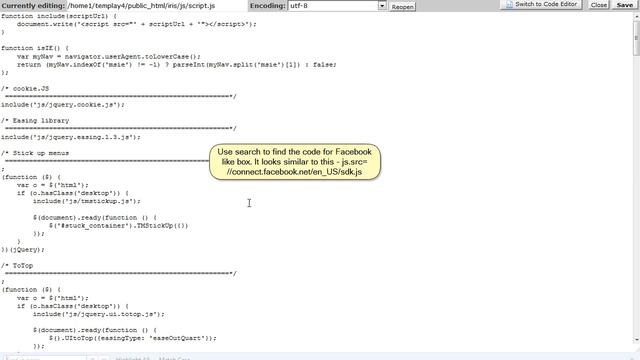
Task: Click the '/* ToTop' comment
Action: tap(17, 266)
